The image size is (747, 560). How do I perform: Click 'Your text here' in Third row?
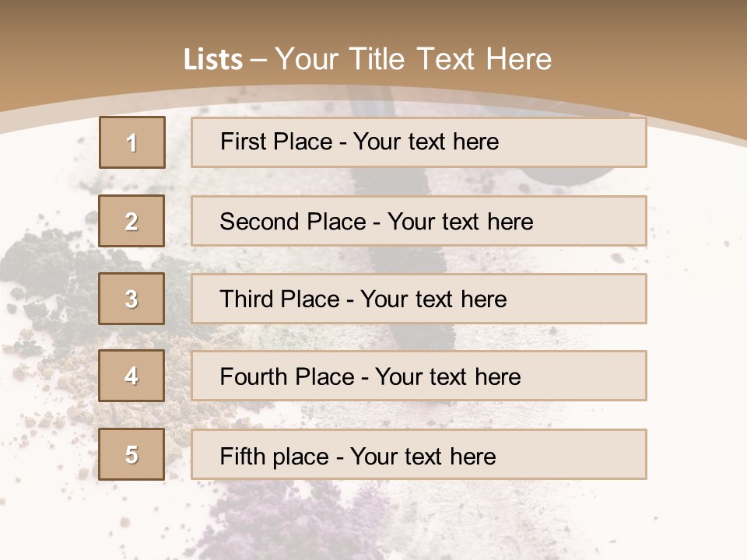pyautogui.click(x=433, y=299)
